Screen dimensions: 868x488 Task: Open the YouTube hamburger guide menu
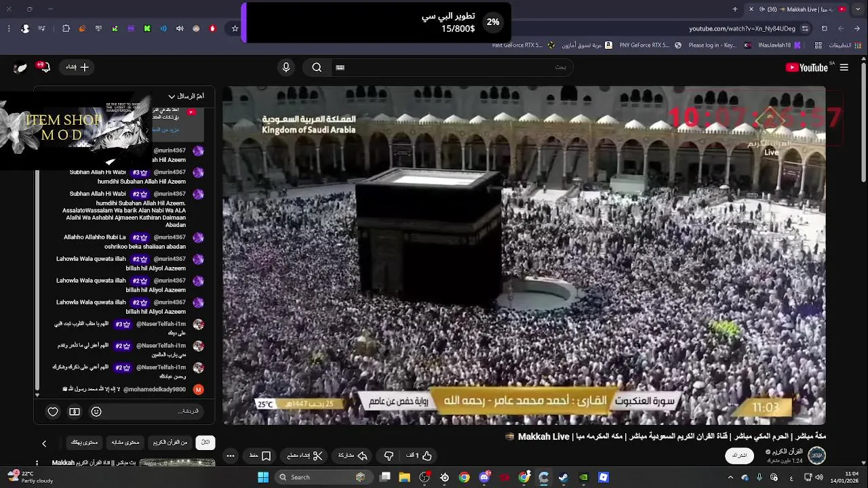point(844,67)
